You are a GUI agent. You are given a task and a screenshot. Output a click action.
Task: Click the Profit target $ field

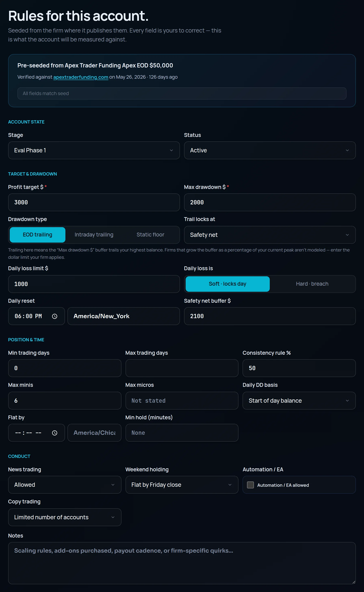(94, 202)
